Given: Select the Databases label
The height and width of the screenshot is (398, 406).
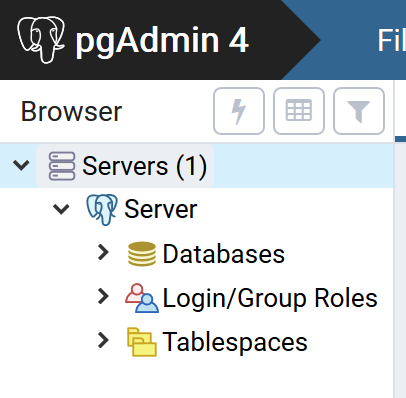Looking at the screenshot, I should pos(224,254).
